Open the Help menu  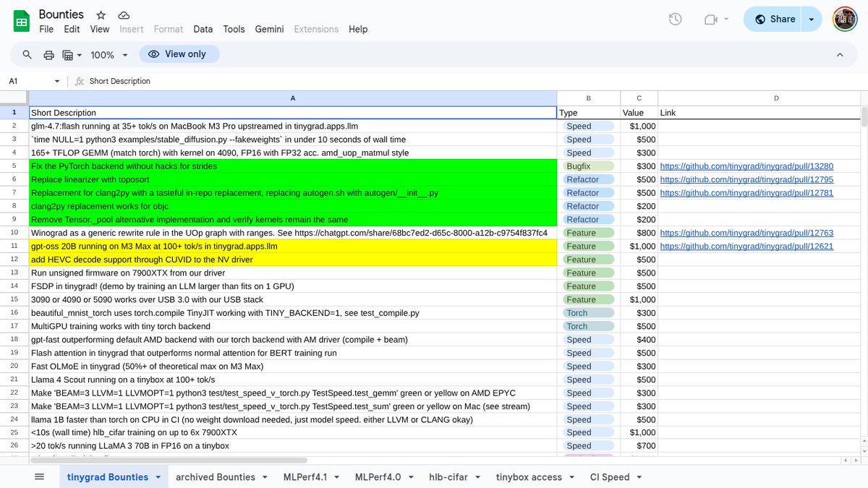[358, 29]
